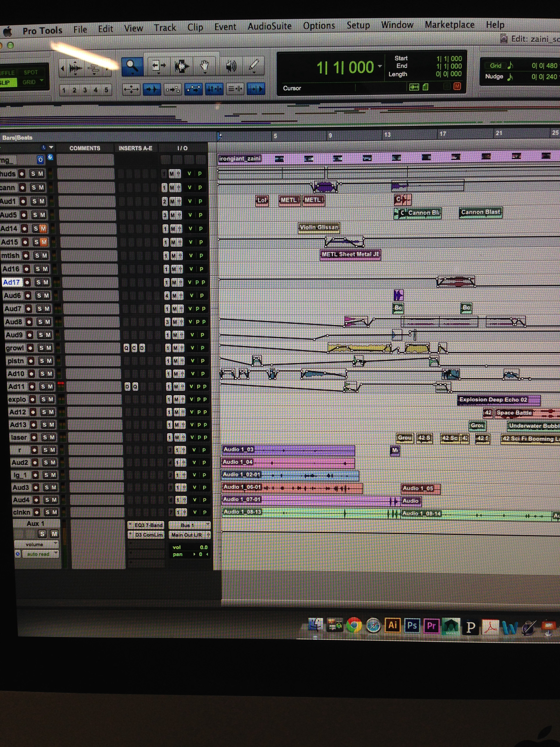Open Safari from the dock
The height and width of the screenshot is (747, 560).
coord(373,625)
